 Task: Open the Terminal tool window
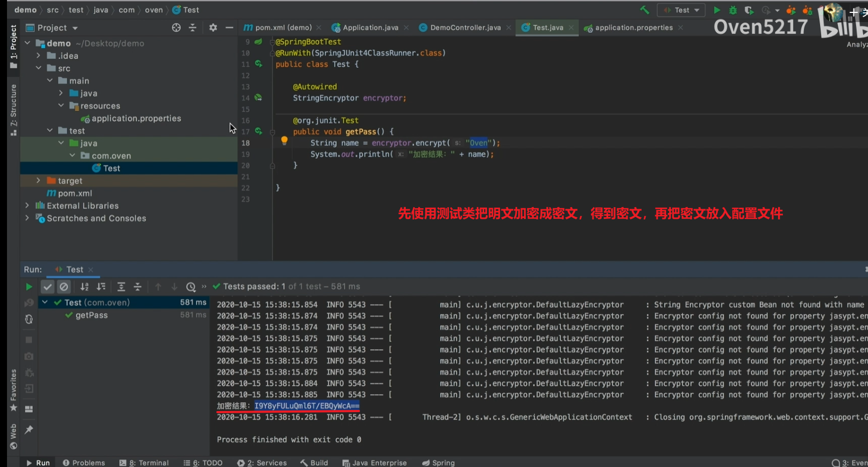144,463
